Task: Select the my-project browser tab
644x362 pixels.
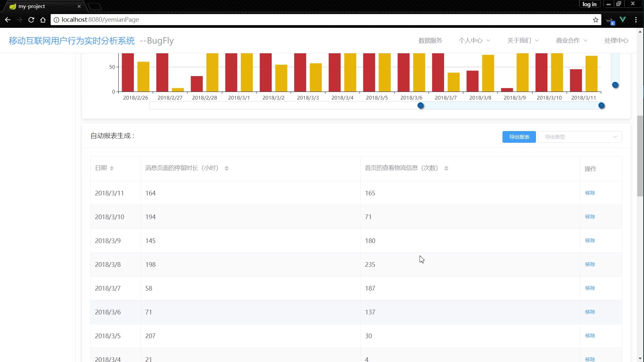Action: 44,6
